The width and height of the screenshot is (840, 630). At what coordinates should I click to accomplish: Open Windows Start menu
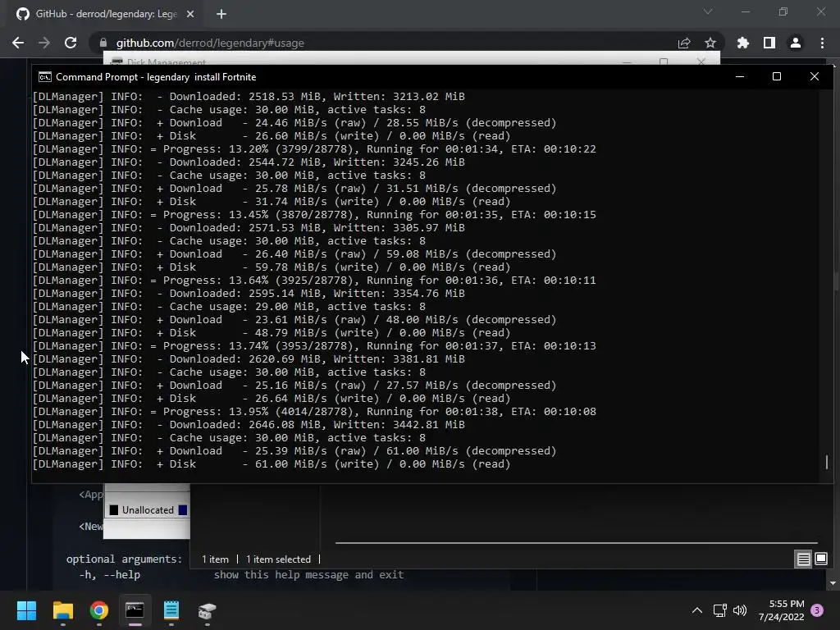coord(26,610)
